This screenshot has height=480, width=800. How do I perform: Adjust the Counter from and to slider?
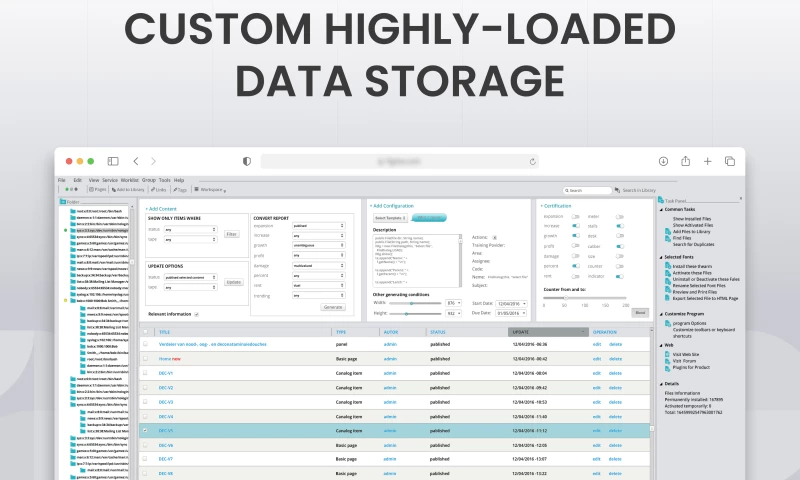(585, 297)
